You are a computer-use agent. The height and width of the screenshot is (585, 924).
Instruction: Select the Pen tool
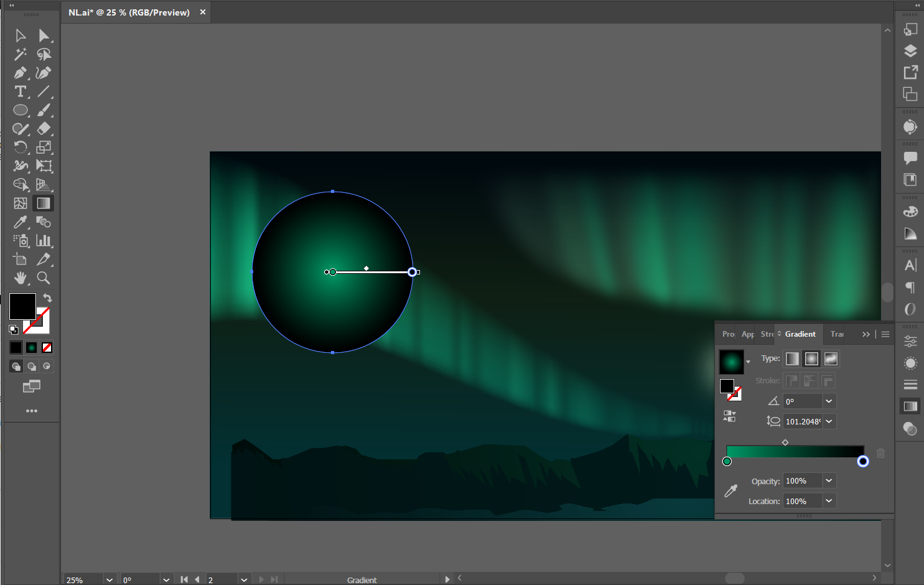point(20,73)
